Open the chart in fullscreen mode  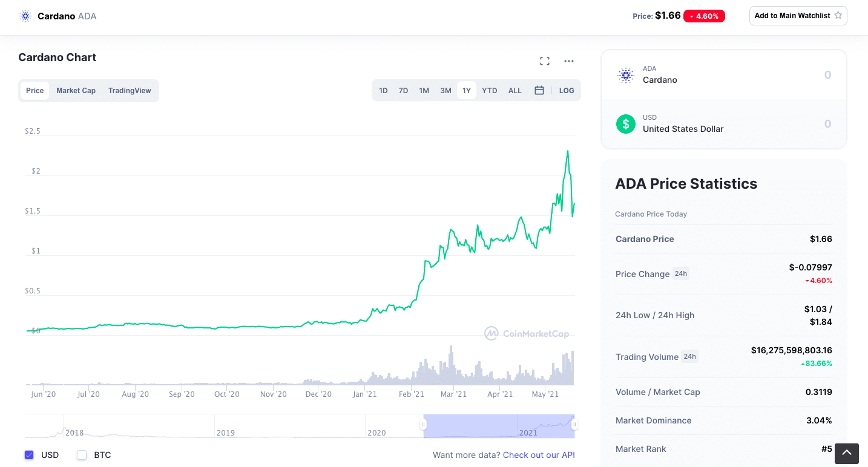coord(545,61)
